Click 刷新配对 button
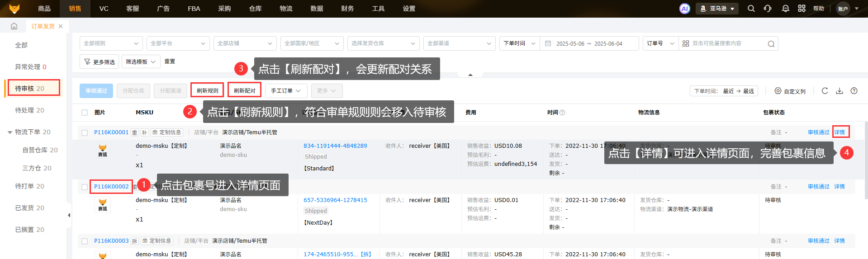The width and height of the screenshot is (868, 259). click(244, 91)
